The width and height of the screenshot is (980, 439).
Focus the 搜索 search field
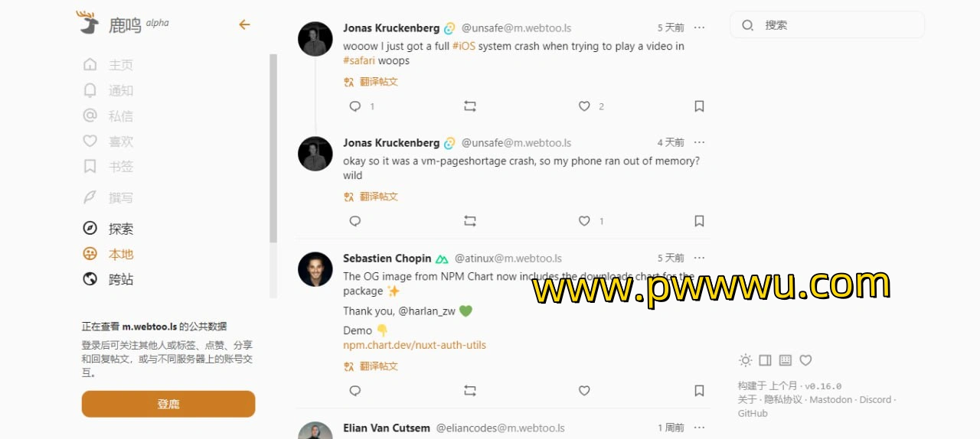tap(827, 24)
